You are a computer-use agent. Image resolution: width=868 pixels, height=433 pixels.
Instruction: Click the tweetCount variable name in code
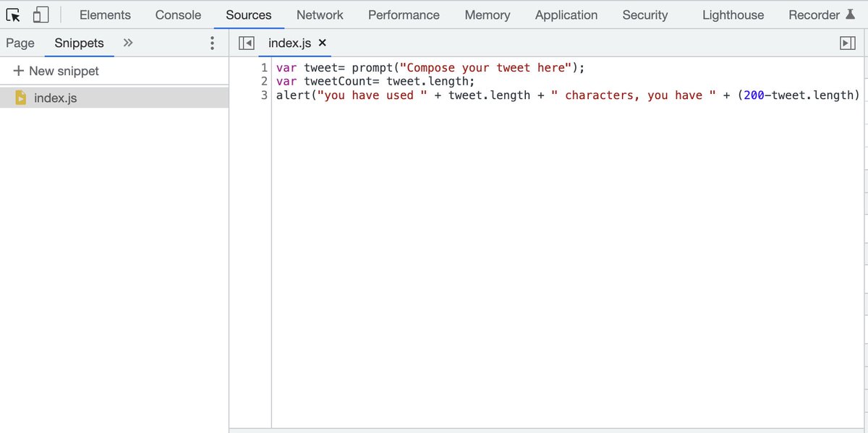[x=339, y=81]
